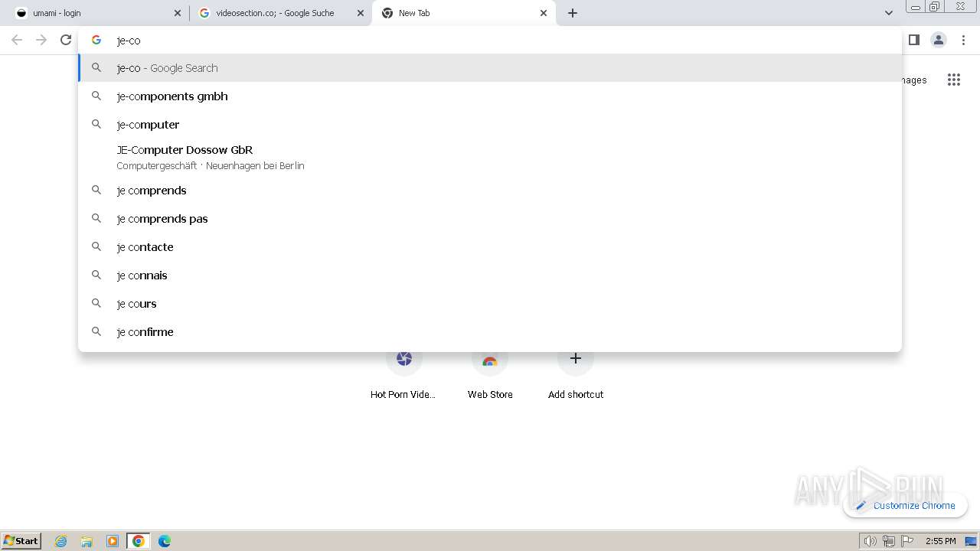Open File Explorer from taskbar
980x551 pixels.
click(x=87, y=541)
